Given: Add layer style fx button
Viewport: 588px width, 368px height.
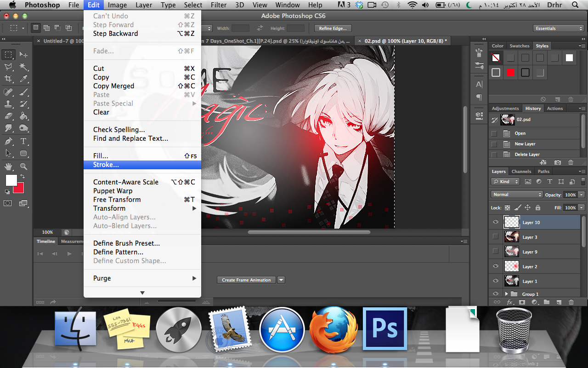Looking at the screenshot, I should pyautogui.click(x=510, y=302).
